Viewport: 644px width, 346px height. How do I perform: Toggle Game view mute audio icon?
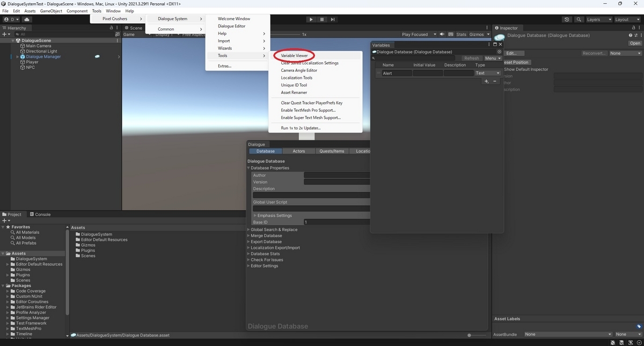click(x=442, y=34)
